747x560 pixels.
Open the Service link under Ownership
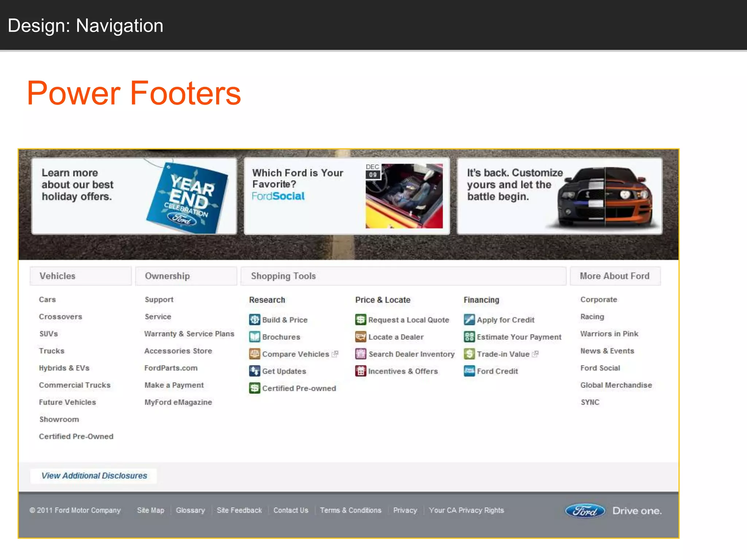158,316
